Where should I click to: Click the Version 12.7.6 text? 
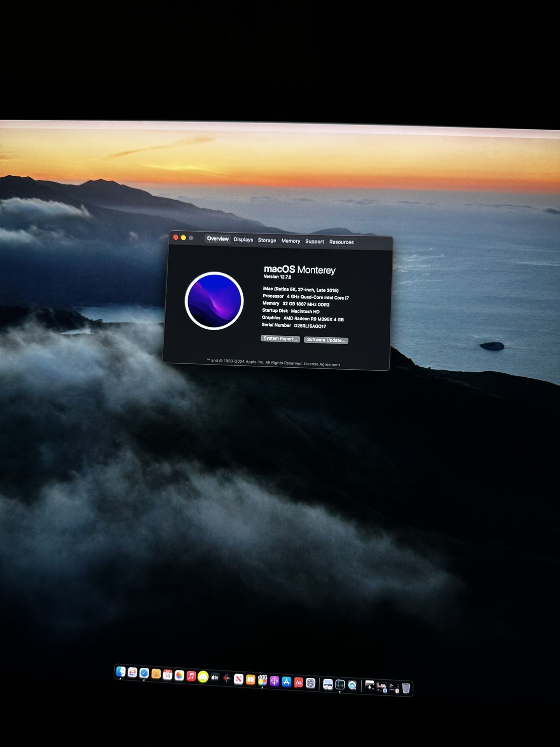tap(277, 277)
